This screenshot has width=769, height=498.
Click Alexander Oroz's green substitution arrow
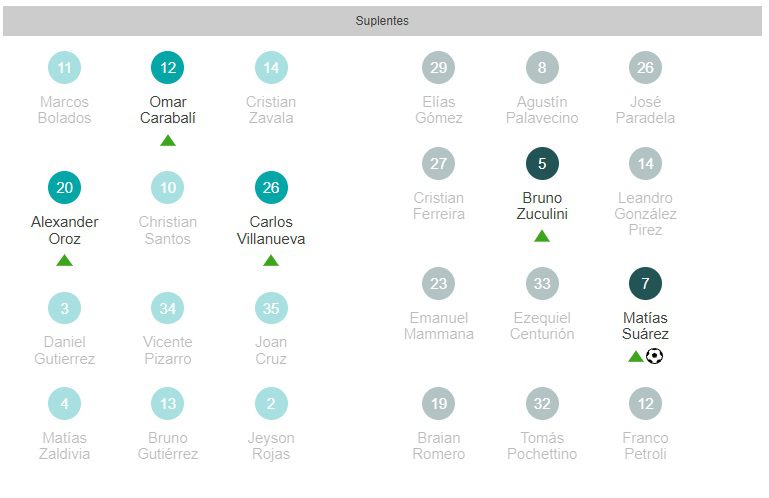tap(65, 261)
